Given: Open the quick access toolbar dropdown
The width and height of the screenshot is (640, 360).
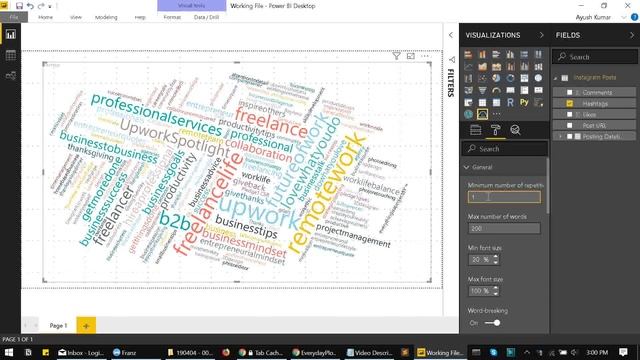Looking at the screenshot, I should pos(50,6).
